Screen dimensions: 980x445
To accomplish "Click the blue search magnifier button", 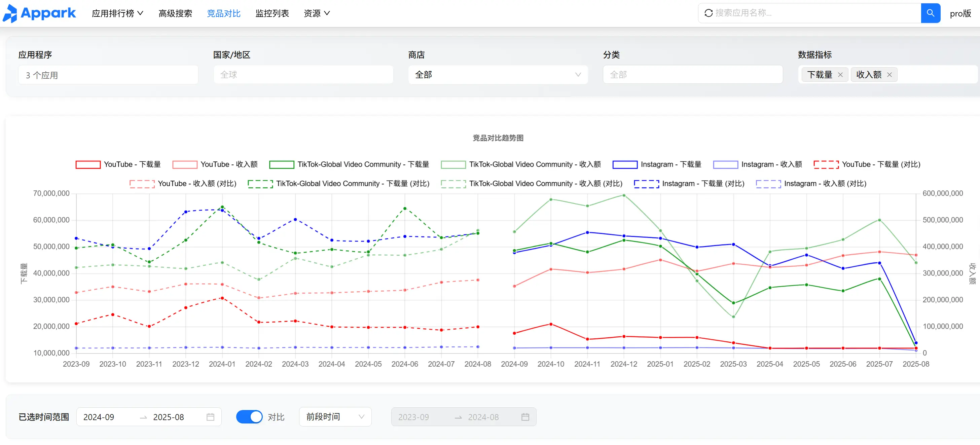I will point(930,13).
